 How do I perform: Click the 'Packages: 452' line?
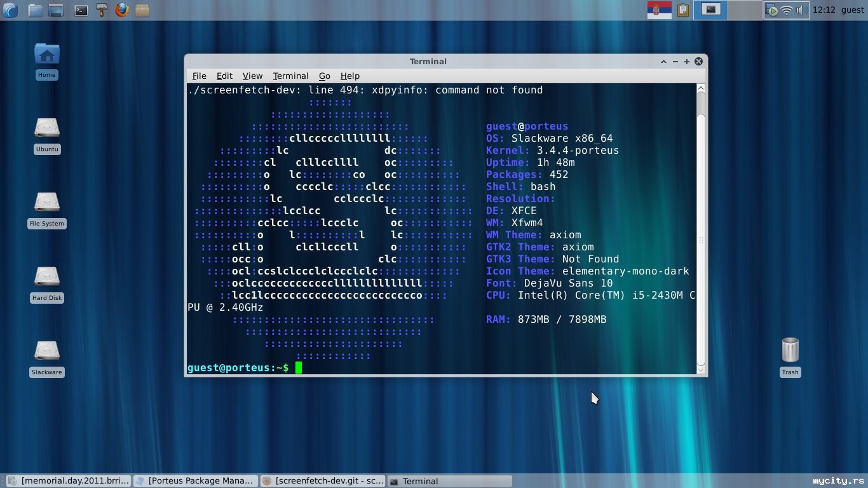point(527,175)
